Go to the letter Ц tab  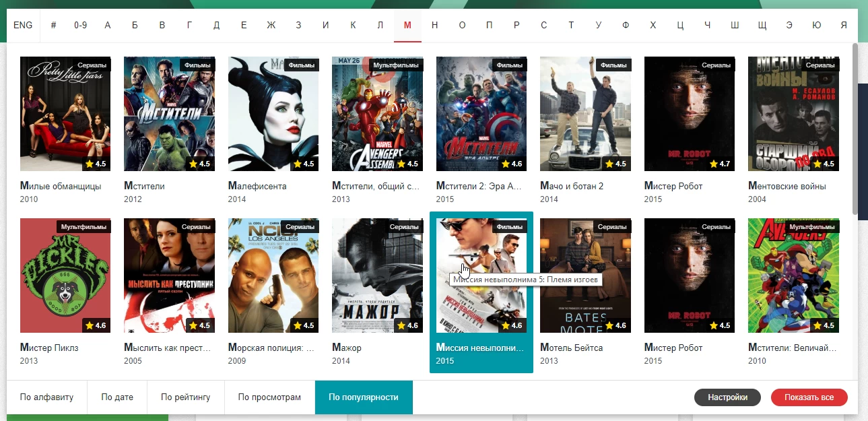coord(680,26)
